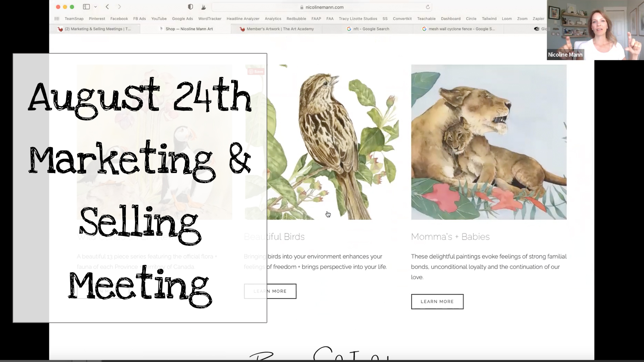This screenshot has height=362, width=644.
Task: Open the lioness and cub painting image
Action: click(x=489, y=142)
